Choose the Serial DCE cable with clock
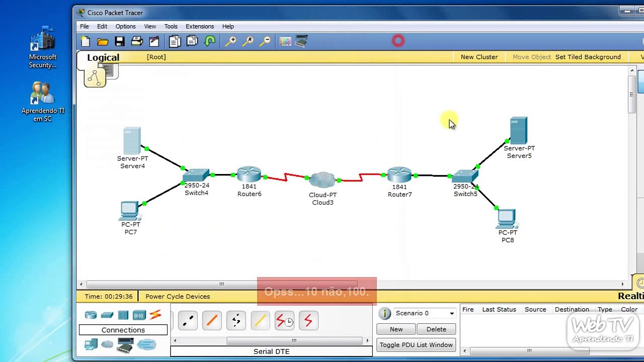Viewport: 644px width, 362px height. coord(284,321)
